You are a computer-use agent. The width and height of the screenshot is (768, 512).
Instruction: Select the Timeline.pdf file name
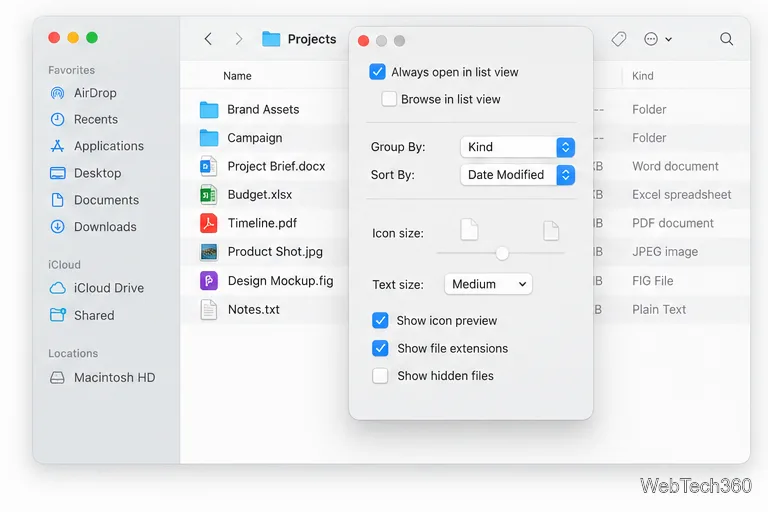tap(262, 223)
